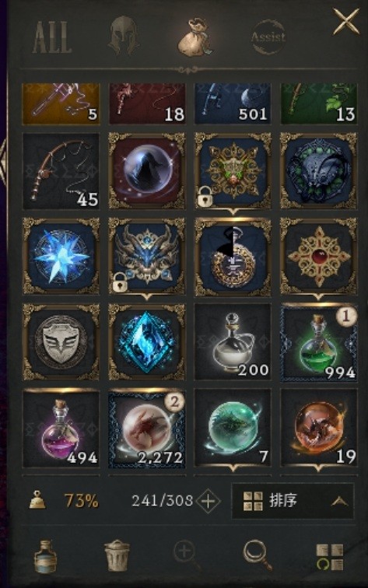Switch to the ALL inventory tab

52,37
